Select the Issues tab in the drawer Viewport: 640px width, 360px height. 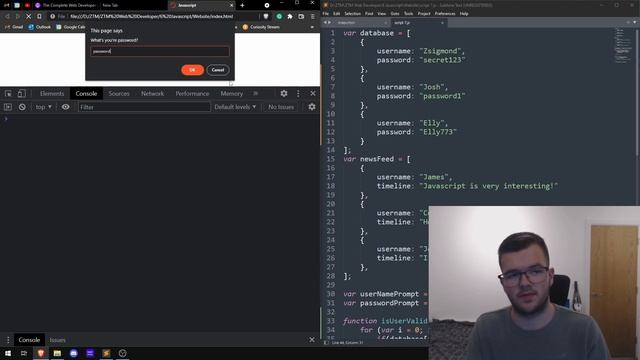tap(58, 340)
